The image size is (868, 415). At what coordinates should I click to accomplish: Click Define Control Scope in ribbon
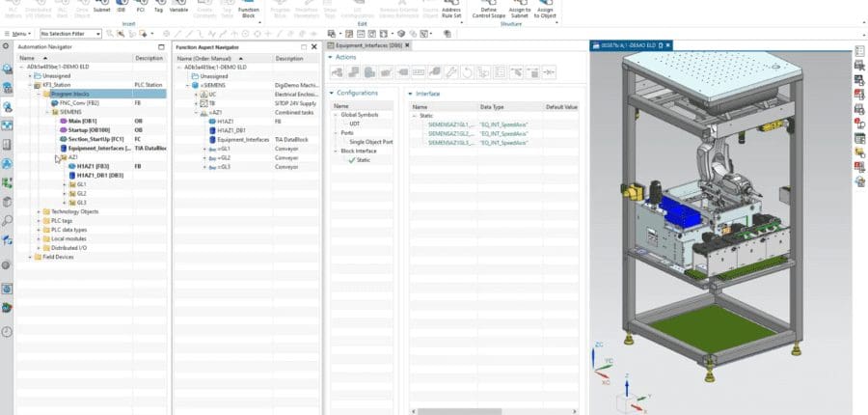489,9
